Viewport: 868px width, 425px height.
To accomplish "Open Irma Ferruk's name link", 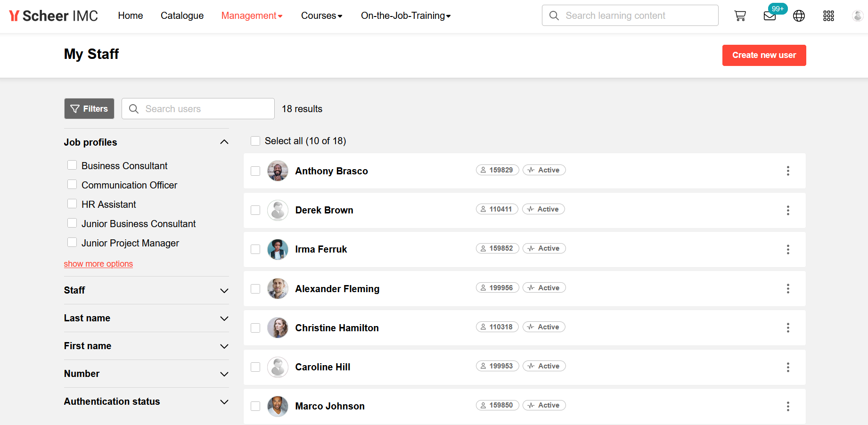I will click(321, 249).
